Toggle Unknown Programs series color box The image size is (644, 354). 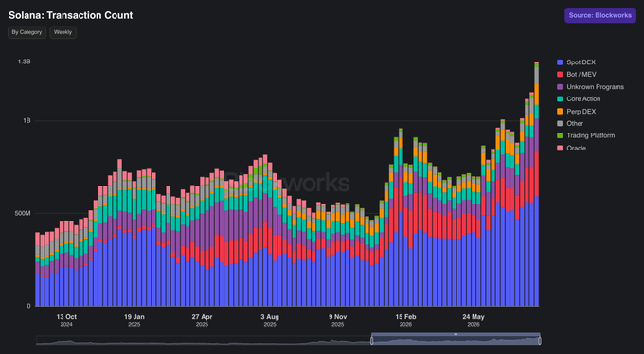point(560,87)
